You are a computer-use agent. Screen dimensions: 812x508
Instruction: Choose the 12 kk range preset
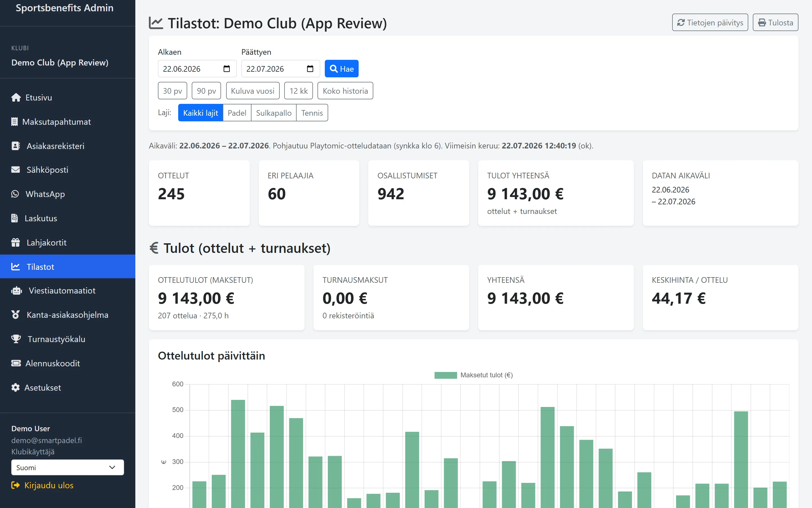coord(299,91)
